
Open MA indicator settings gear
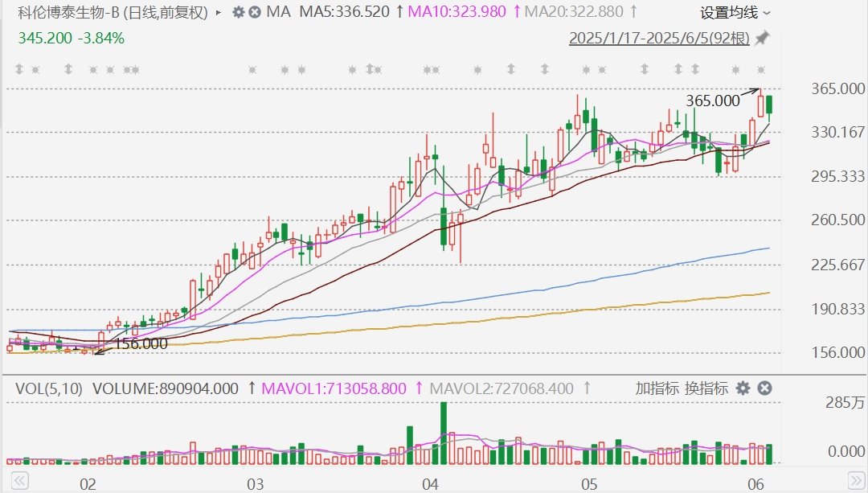[x=238, y=12]
